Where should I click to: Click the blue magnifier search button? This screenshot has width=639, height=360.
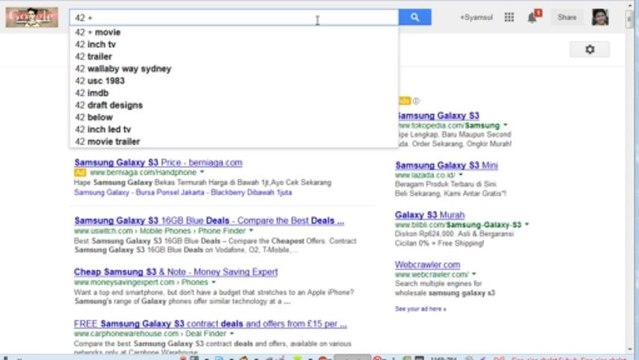point(414,17)
